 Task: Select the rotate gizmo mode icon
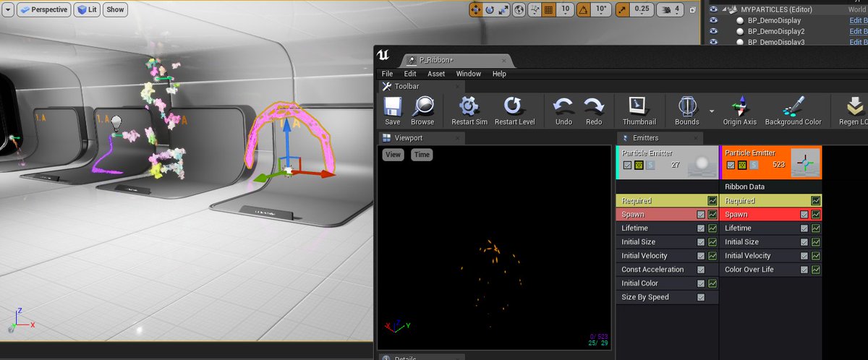coord(490,9)
